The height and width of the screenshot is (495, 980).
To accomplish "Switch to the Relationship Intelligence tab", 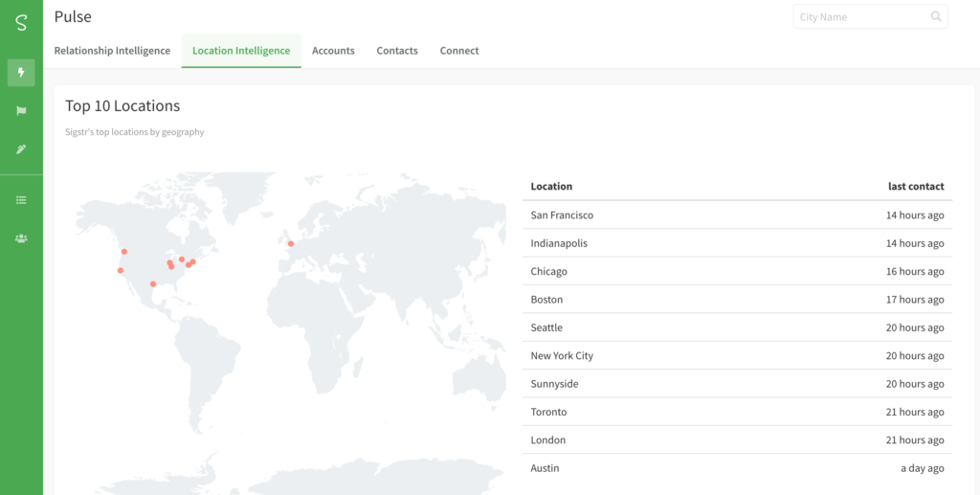I will coord(113,51).
